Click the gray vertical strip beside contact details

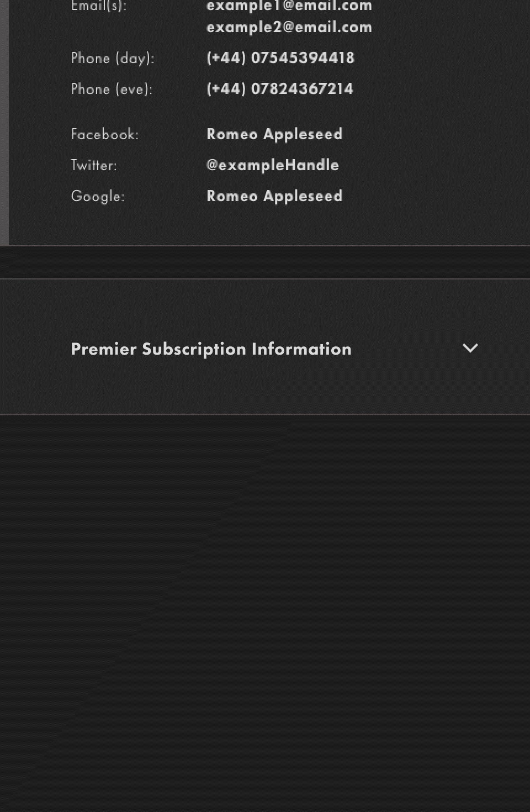pyautogui.click(x=4, y=122)
